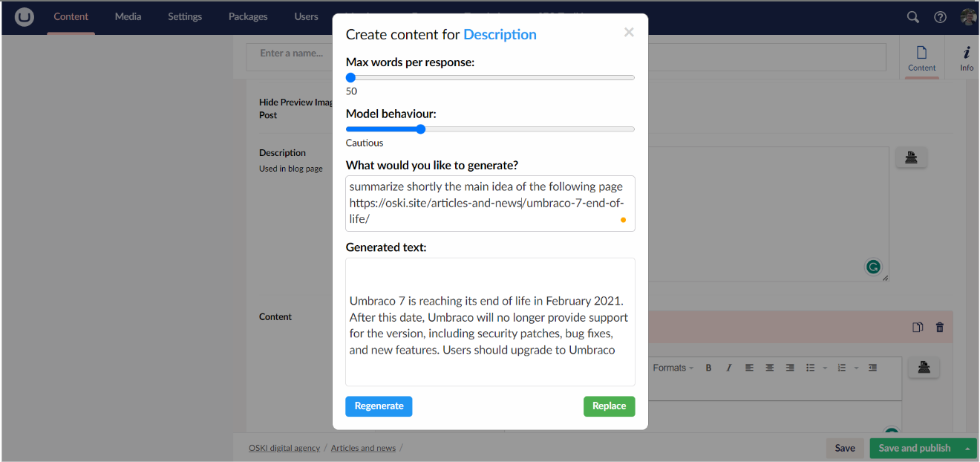
Task: Align text right in editor toolbar
Action: [x=790, y=368]
